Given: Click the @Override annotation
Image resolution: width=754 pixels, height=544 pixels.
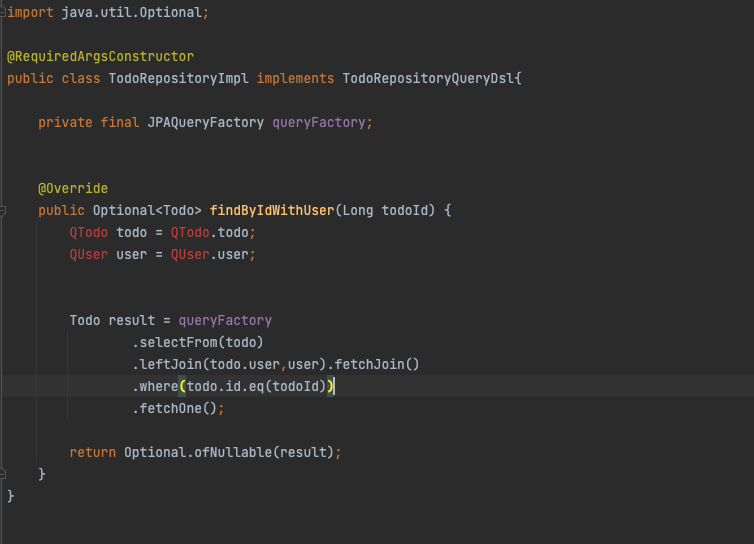Looking at the screenshot, I should (x=73, y=188).
